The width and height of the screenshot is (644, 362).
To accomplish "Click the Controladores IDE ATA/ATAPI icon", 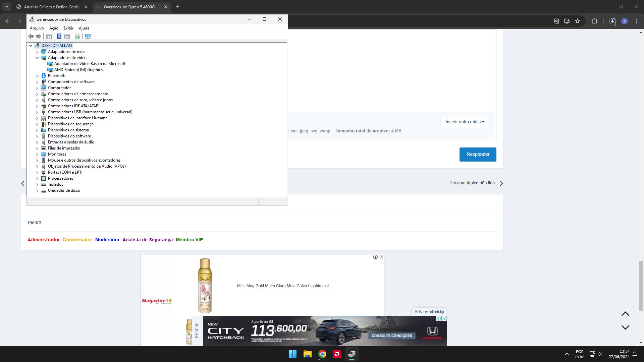I will (44, 106).
